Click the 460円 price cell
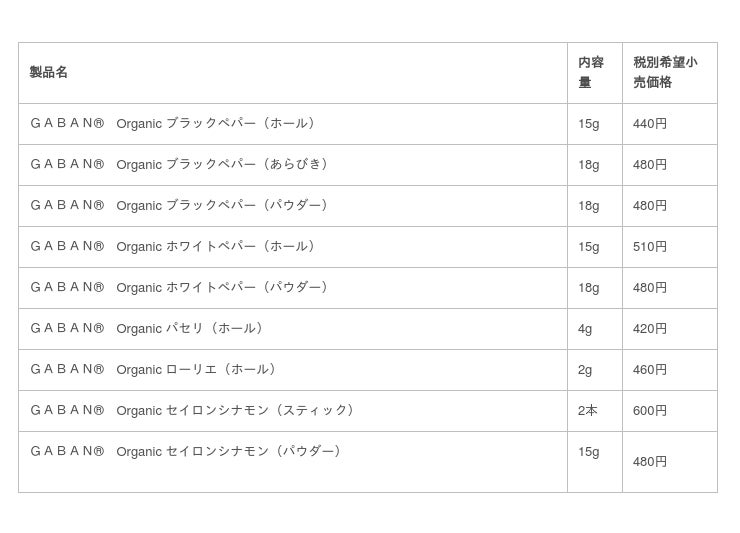740x533 pixels. pos(650,370)
